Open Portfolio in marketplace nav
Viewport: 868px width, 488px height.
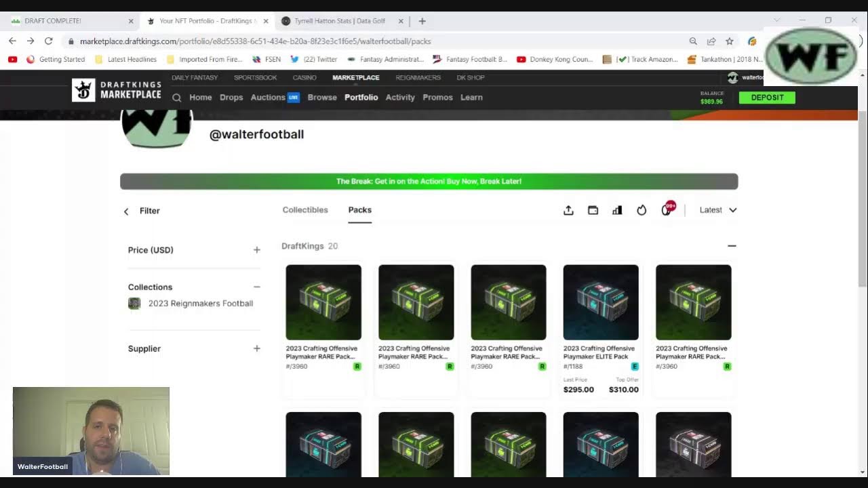361,98
